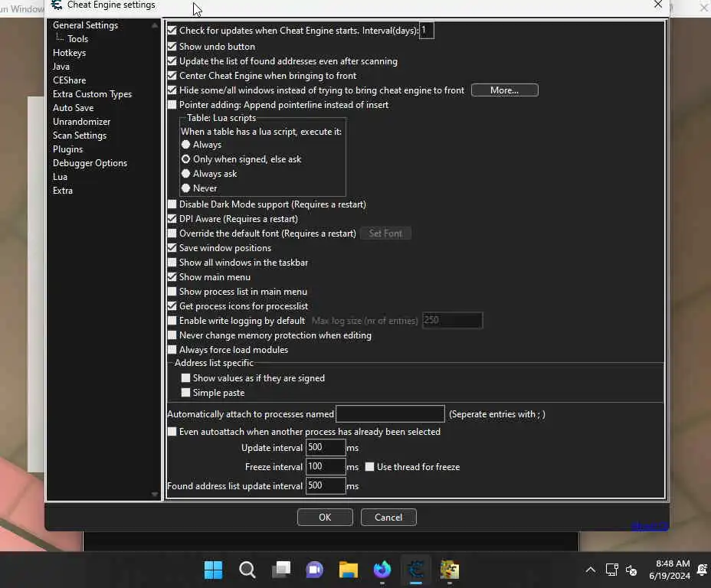Open Java settings page
The width and height of the screenshot is (711, 588).
tap(61, 67)
